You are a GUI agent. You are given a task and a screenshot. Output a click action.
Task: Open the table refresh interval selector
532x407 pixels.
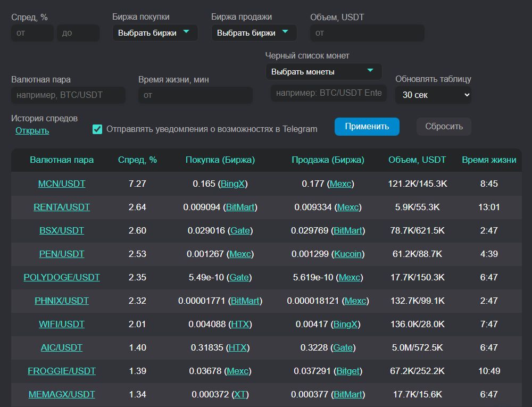tap(433, 95)
